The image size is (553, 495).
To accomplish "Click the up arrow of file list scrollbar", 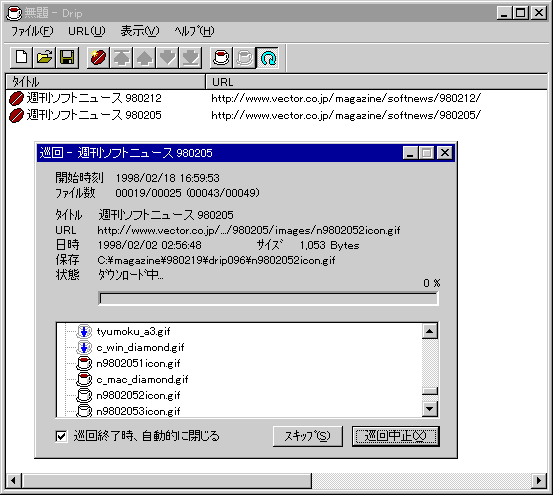I will pyautogui.click(x=430, y=331).
